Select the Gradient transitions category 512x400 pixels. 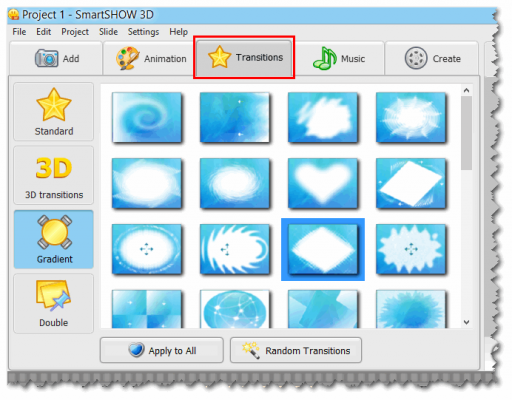(54, 239)
